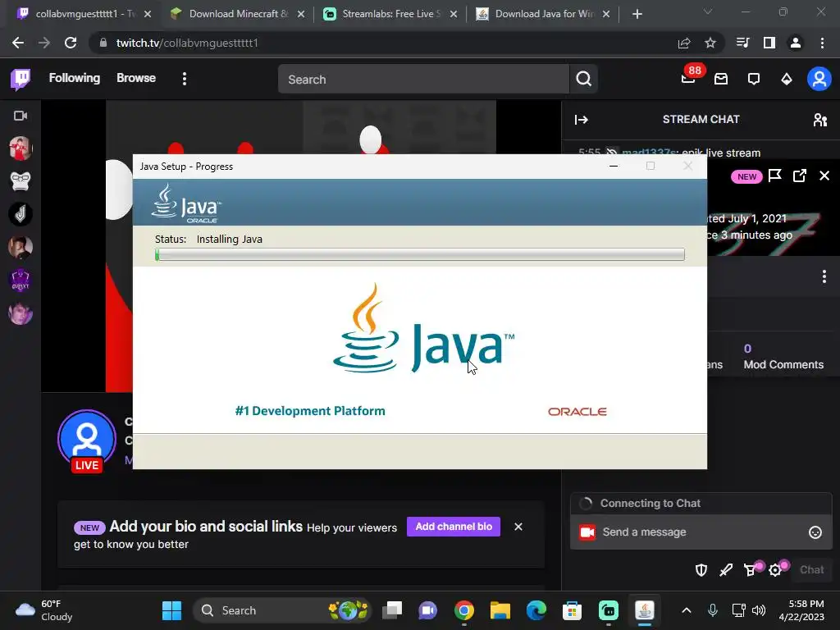The image size is (840, 630).
Task: Open last followed channel avatar in sidebar
Action: point(21,313)
